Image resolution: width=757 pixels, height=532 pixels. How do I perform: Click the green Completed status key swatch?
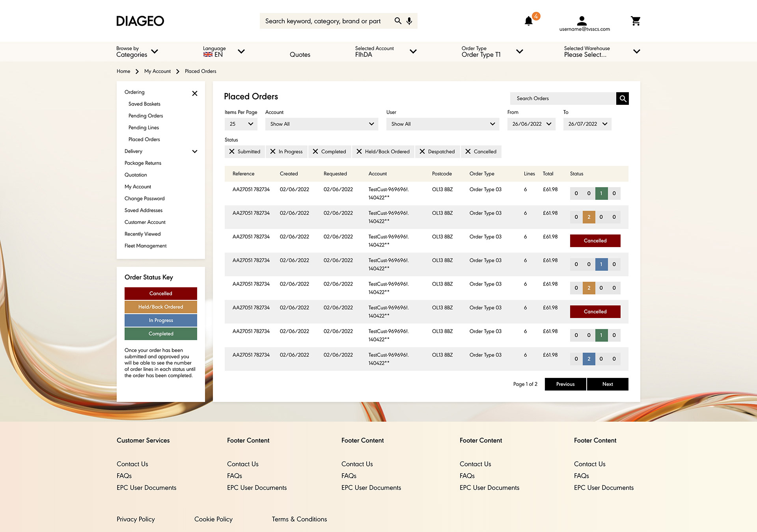pos(160,334)
